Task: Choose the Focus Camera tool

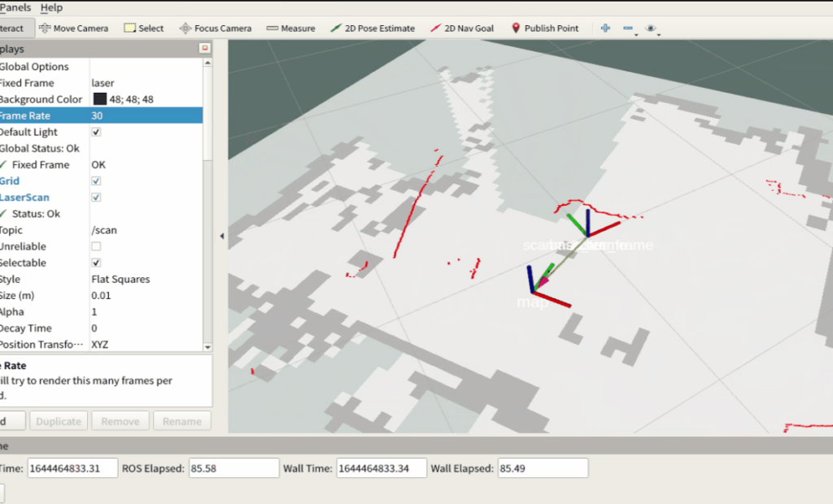Action: (x=215, y=28)
